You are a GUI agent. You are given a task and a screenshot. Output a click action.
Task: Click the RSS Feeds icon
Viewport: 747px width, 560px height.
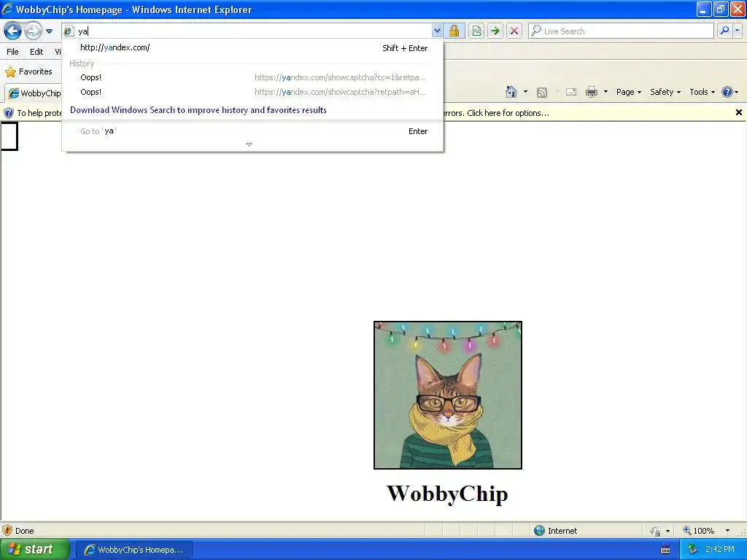[x=542, y=93]
